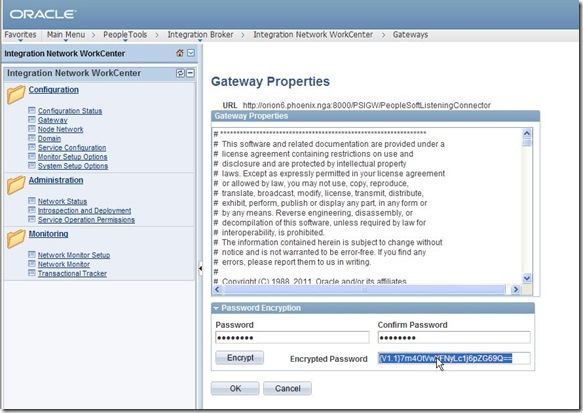The image size is (583, 413).
Task: Open the Node Network link
Action: click(61, 129)
